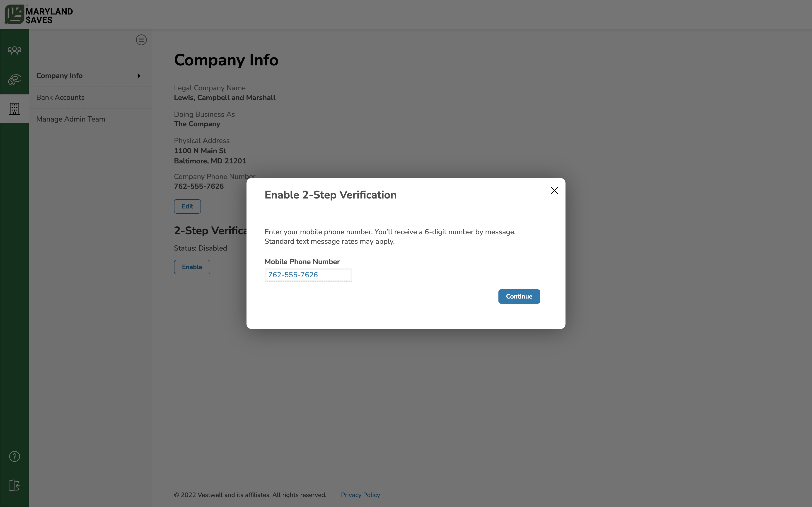Open the hamburger menu icon top left
Image resolution: width=812 pixels, height=507 pixels.
point(141,40)
